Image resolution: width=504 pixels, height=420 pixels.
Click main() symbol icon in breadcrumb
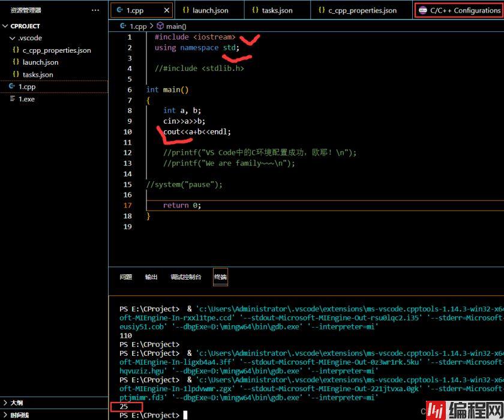click(x=160, y=26)
